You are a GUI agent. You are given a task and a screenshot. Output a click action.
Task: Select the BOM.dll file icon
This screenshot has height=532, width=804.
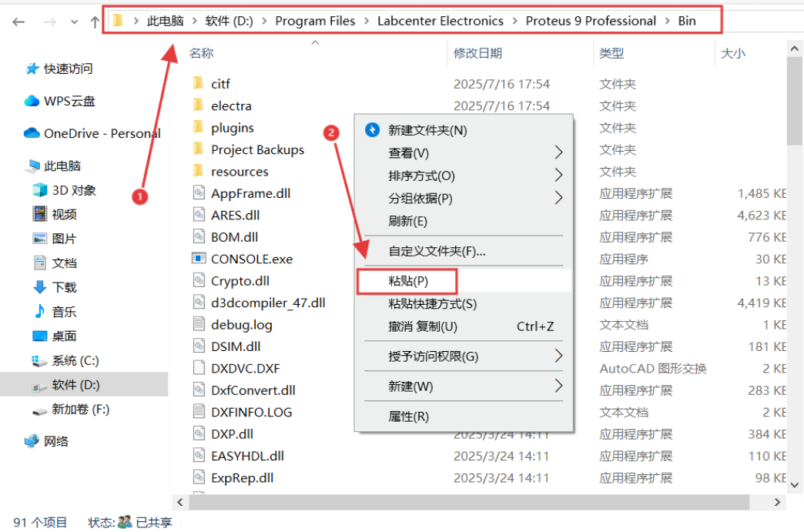[199, 236]
